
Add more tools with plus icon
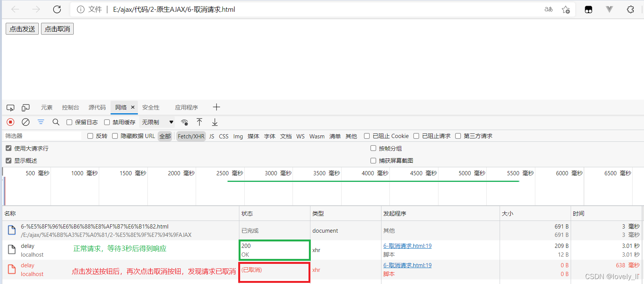pyautogui.click(x=217, y=107)
